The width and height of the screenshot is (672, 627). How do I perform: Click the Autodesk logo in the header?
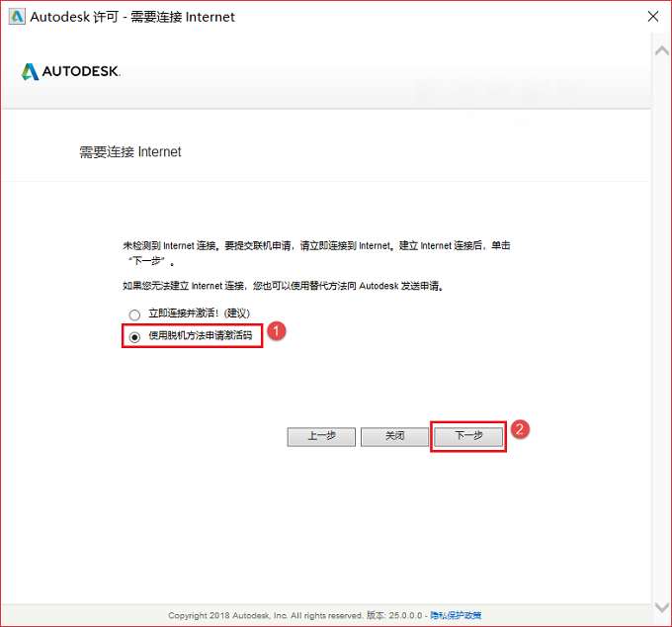[71, 71]
